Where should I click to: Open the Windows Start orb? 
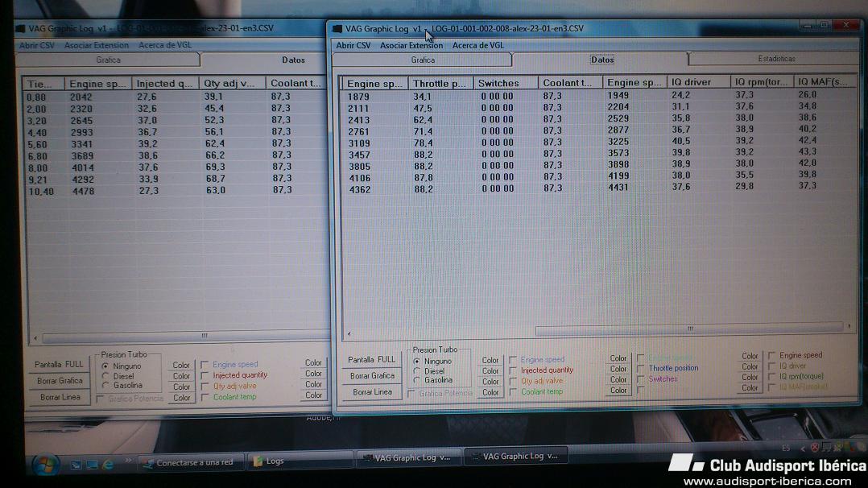coord(45,464)
